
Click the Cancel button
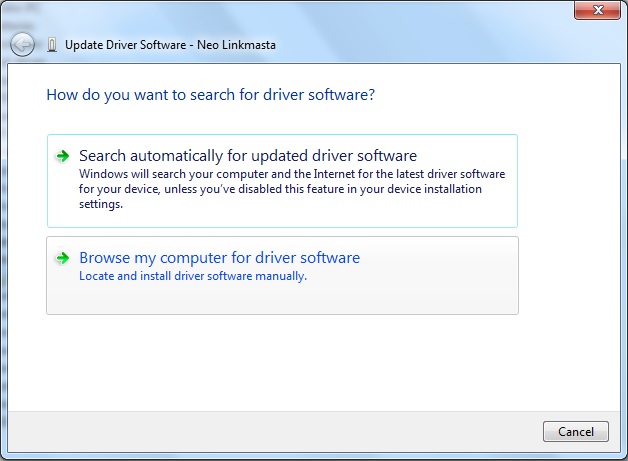pyautogui.click(x=576, y=431)
